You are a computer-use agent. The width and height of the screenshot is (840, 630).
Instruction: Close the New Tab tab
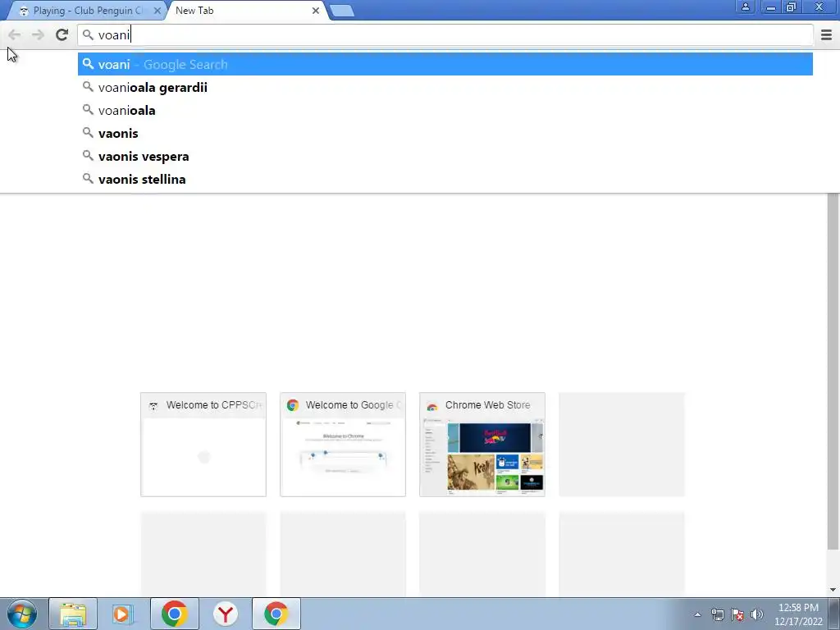tap(316, 11)
